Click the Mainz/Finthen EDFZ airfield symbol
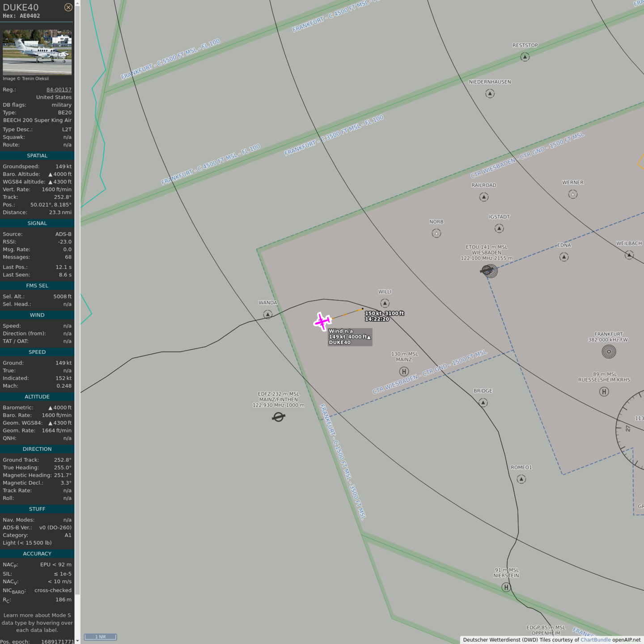 click(278, 417)
